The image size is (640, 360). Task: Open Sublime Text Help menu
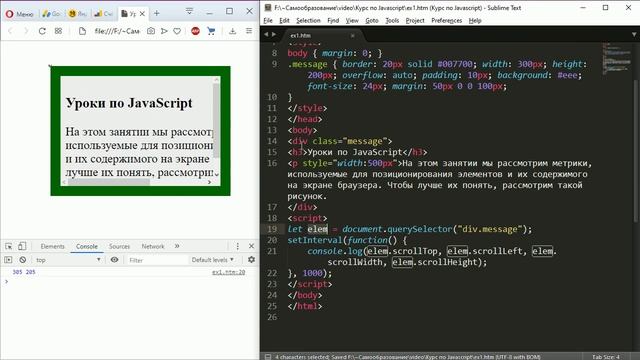475,20
